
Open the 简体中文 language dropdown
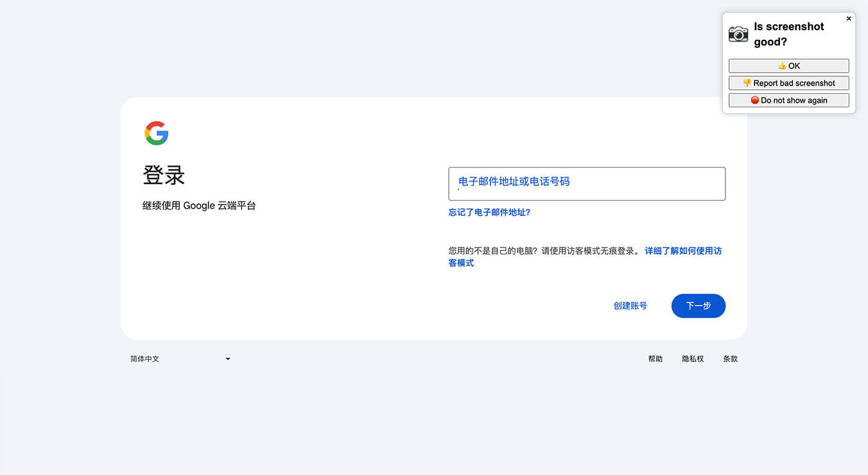(180, 359)
